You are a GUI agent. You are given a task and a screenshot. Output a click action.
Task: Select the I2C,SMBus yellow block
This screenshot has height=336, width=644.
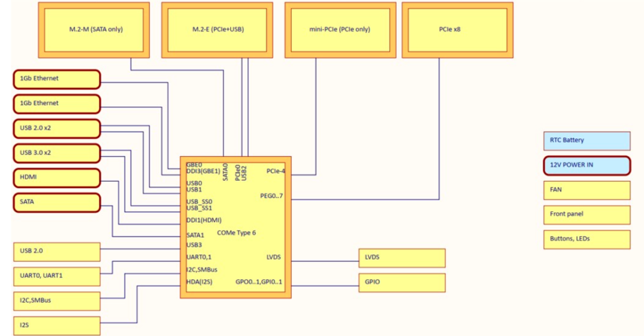[x=57, y=301]
